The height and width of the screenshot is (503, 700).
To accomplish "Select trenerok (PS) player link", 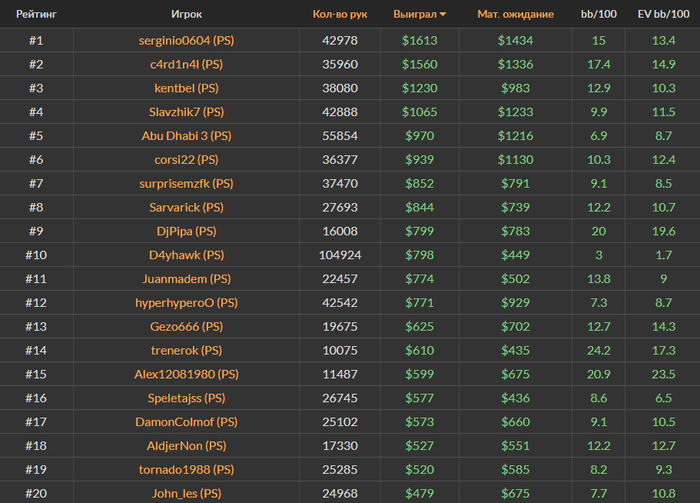I will click(x=187, y=350).
